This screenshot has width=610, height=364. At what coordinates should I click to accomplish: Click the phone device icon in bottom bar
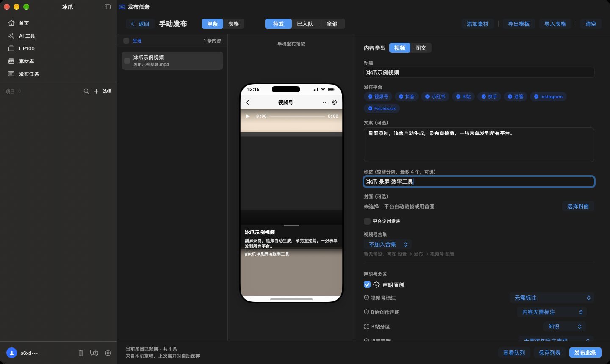[x=80, y=353]
